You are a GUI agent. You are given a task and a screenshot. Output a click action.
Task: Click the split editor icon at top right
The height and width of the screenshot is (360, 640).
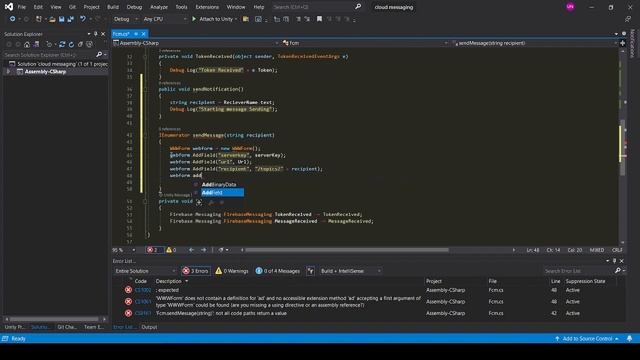pyautogui.click(x=622, y=43)
